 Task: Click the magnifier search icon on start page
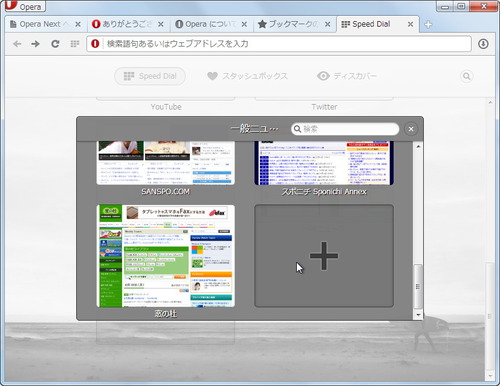coord(467,76)
